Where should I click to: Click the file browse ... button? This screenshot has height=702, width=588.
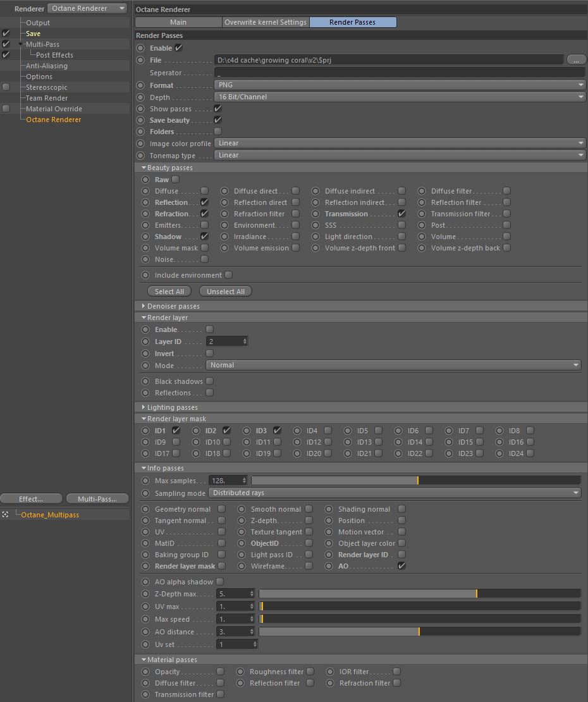577,59
